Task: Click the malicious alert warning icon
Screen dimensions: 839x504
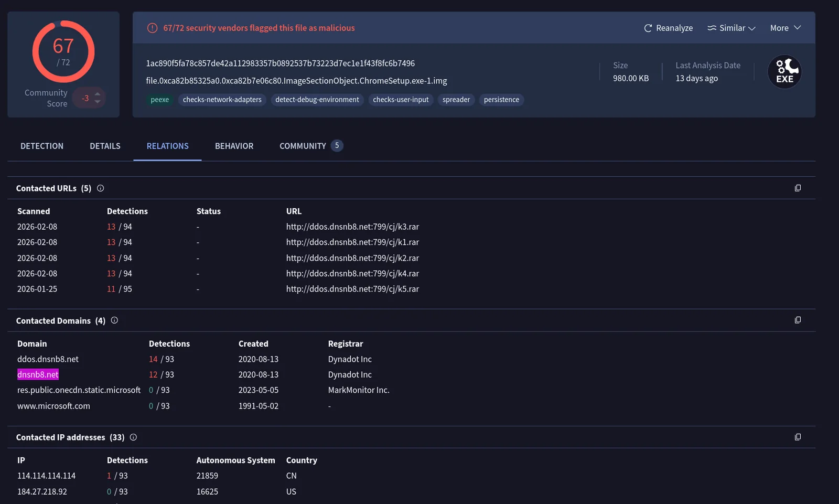Action: [x=152, y=28]
